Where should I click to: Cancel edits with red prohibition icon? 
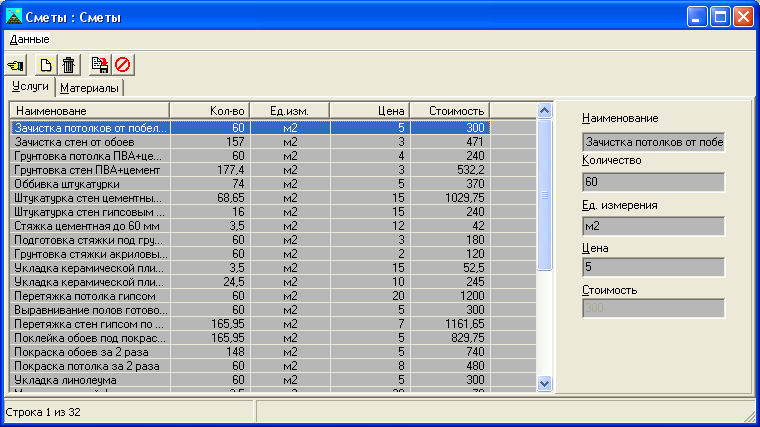[123, 65]
